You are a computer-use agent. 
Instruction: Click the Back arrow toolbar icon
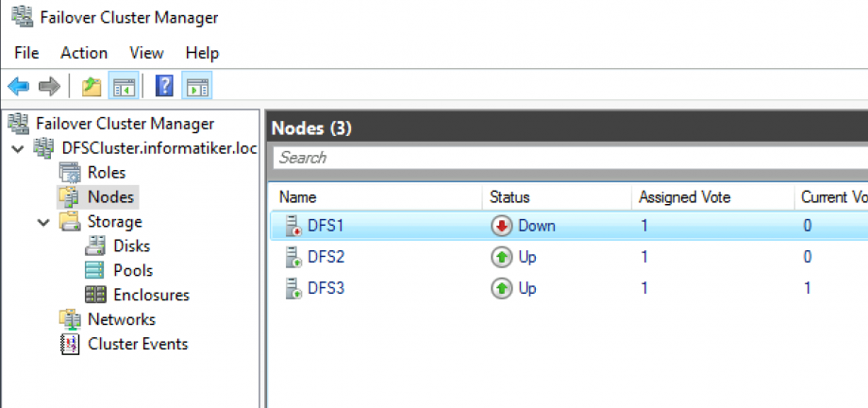coord(18,87)
